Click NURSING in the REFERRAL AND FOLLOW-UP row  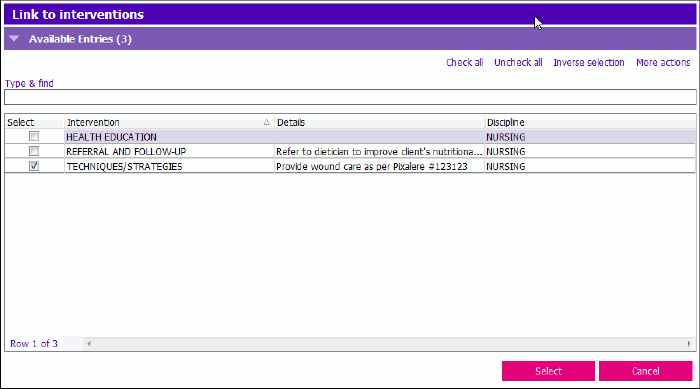point(505,151)
